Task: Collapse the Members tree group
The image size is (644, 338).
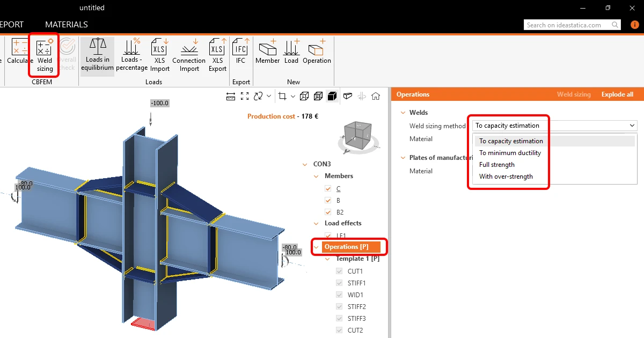Action: click(317, 176)
